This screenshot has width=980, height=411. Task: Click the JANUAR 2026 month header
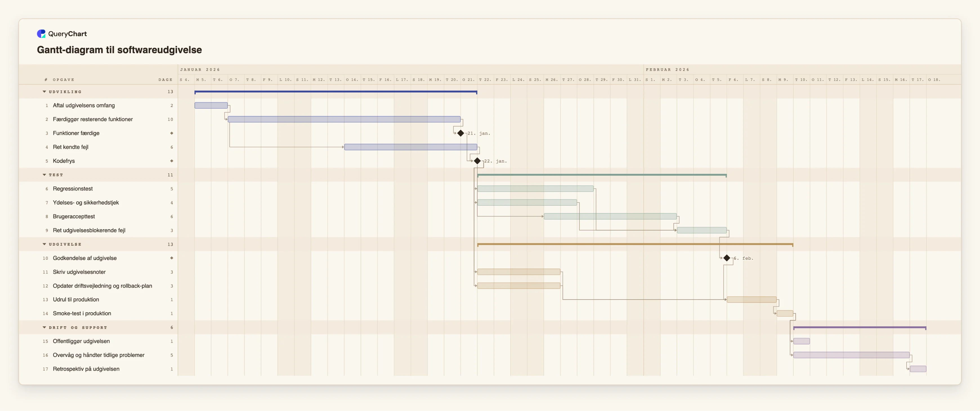pos(200,70)
